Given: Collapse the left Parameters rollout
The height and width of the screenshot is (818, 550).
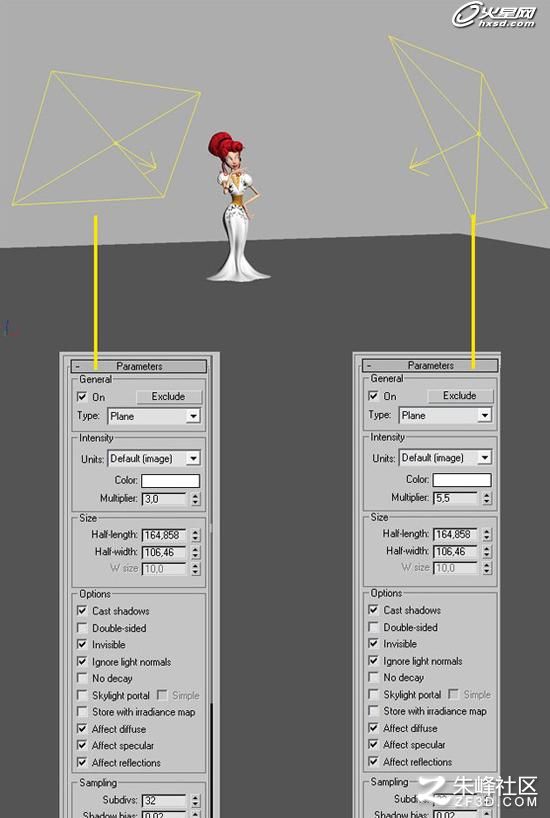Looking at the screenshot, I should (139, 366).
